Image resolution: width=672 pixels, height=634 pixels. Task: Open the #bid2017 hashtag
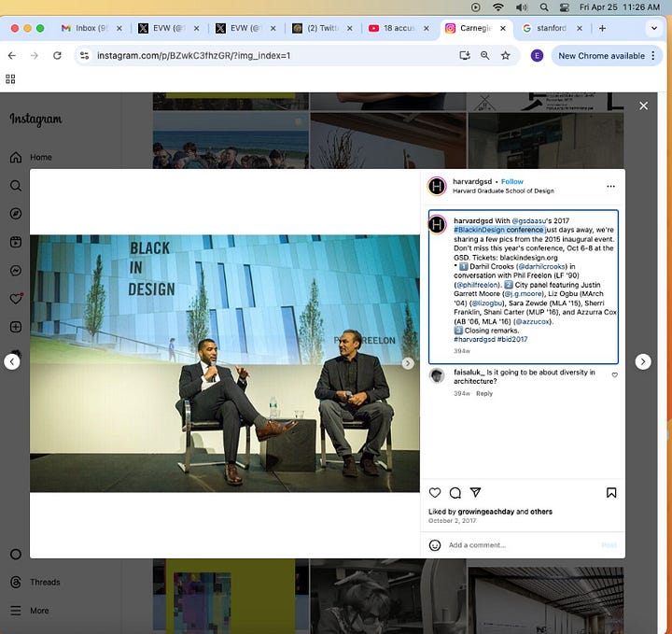point(512,339)
